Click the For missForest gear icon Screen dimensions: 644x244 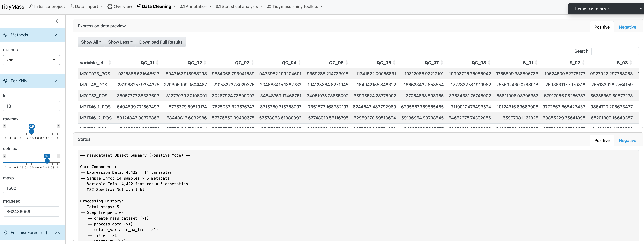[5, 232]
